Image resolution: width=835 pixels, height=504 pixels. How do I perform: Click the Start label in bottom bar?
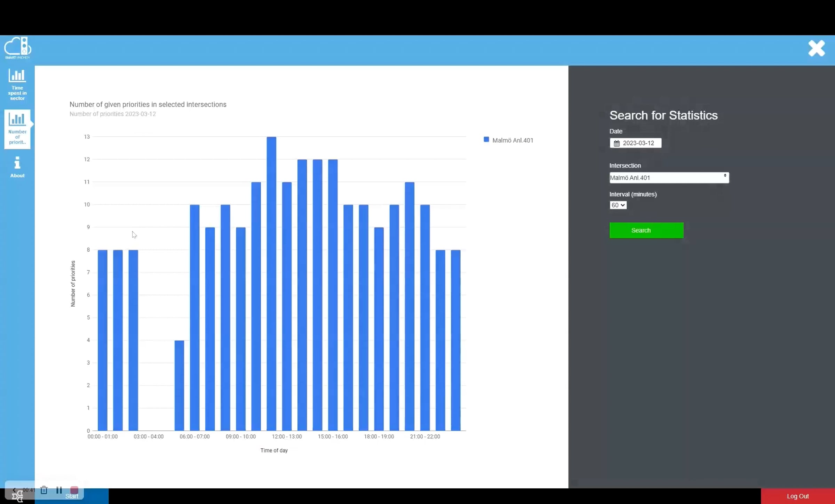[72, 497]
